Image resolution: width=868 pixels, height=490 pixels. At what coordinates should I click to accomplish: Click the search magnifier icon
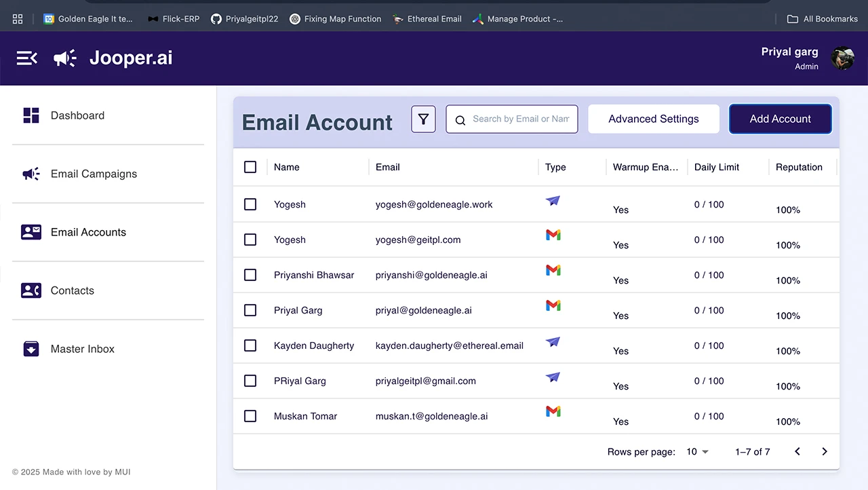click(460, 120)
